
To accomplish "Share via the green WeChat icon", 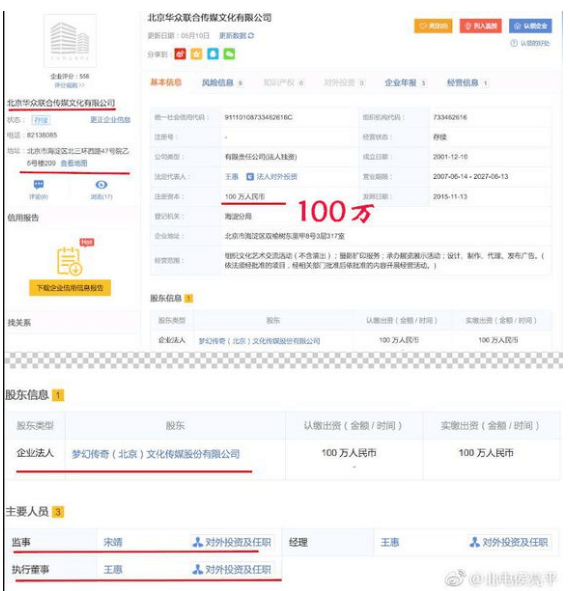I will tap(229, 54).
